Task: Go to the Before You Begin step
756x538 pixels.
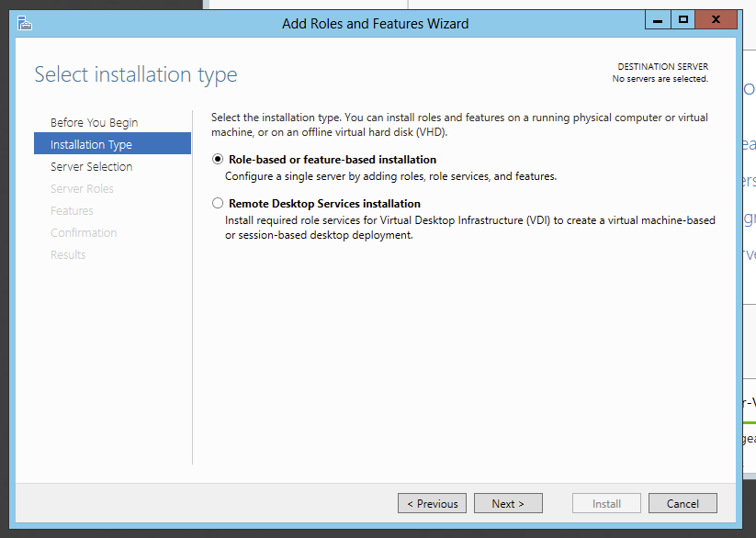Action: 94,123
